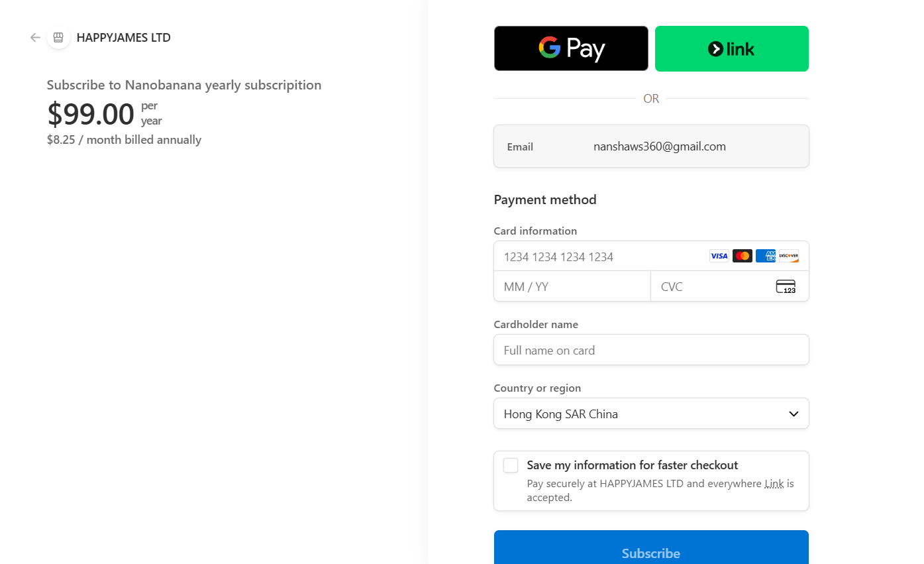This screenshot has width=924, height=564.
Task: Pay with the Google Pay button
Action: pyautogui.click(x=571, y=48)
